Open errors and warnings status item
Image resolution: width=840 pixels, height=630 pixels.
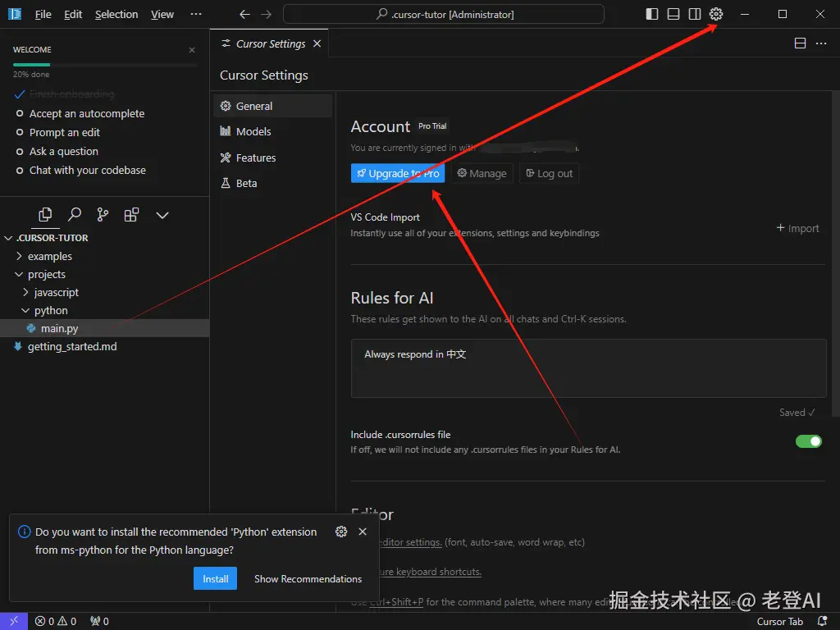pyautogui.click(x=56, y=621)
